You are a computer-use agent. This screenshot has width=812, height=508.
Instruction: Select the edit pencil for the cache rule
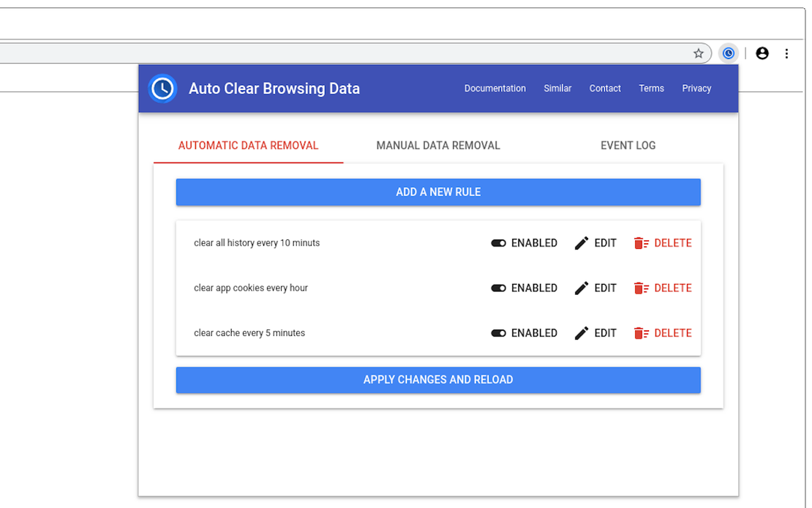(582, 332)
